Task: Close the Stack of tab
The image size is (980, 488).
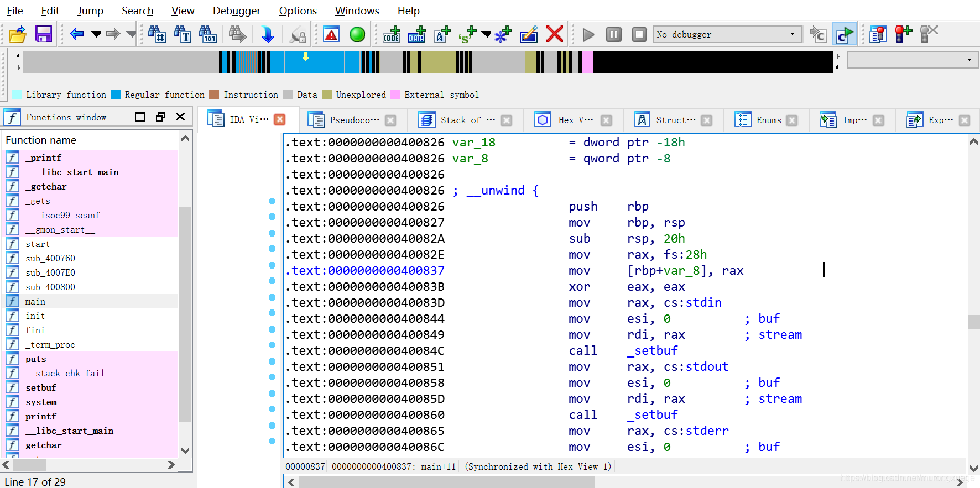Action: 506,120
